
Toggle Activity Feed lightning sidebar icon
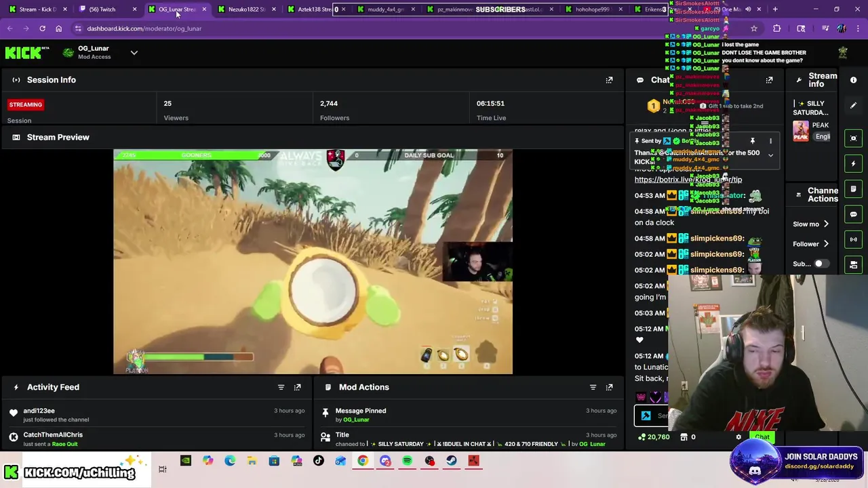[x=853, y=163]
